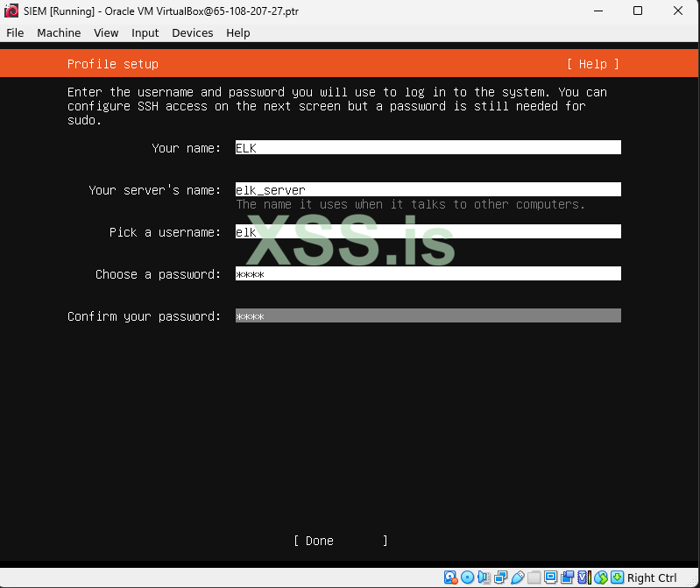The image size is (700, 588).
Task: Click the [ Done ] button
Action: point(341,541)
